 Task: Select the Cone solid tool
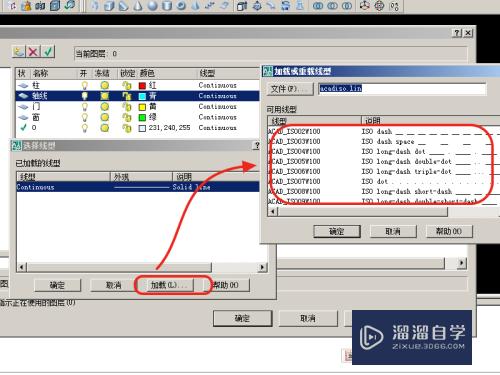click(x=138, y=5)
